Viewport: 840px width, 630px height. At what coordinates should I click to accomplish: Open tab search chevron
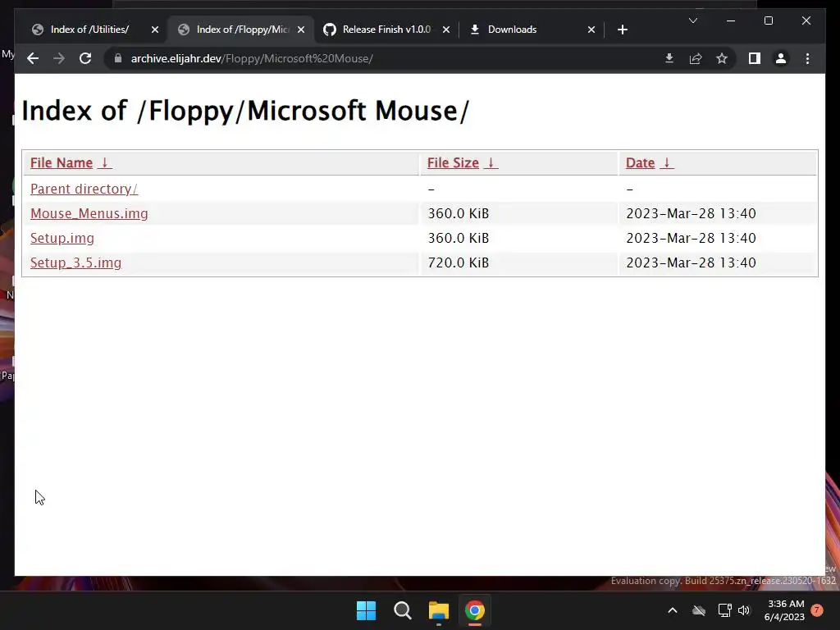[x=692, y=21]
